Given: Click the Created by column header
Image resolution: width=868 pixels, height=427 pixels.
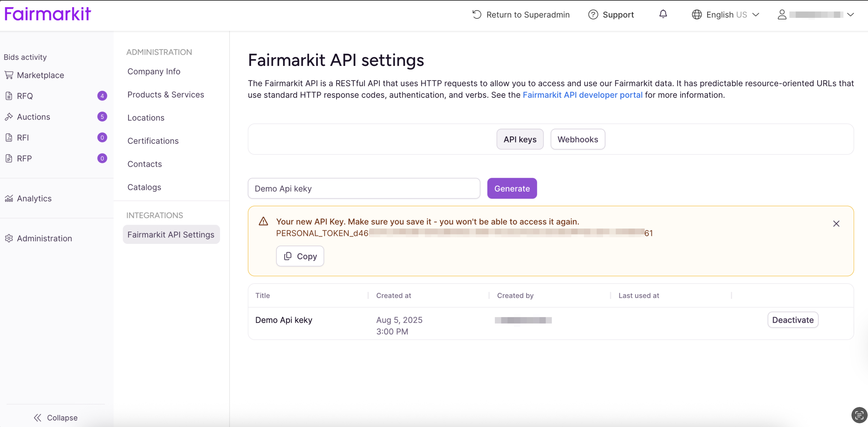Looking at the screenshot, I should [x=515, y=295].
